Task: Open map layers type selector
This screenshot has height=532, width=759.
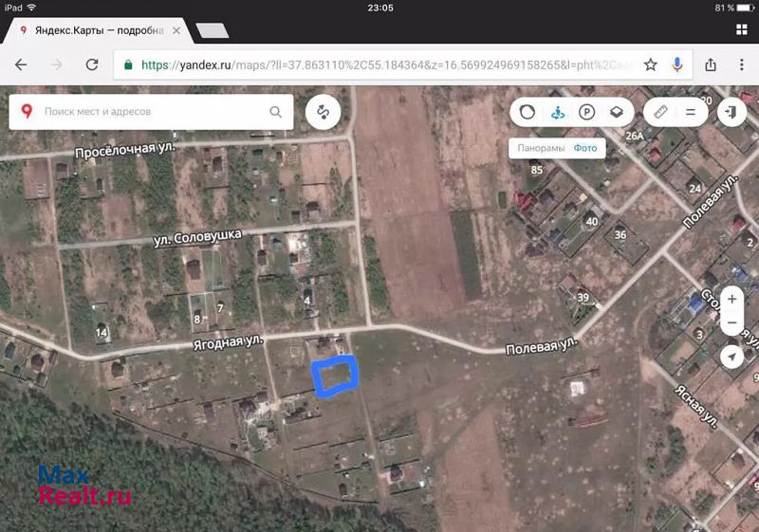Action: tap(617, 112)
